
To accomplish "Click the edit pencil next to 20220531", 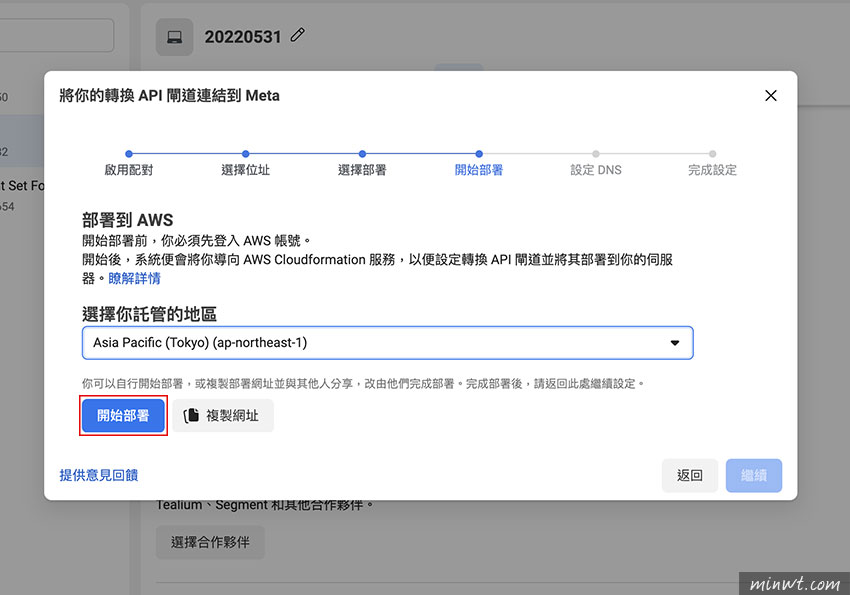I will (x=298, y=35).
